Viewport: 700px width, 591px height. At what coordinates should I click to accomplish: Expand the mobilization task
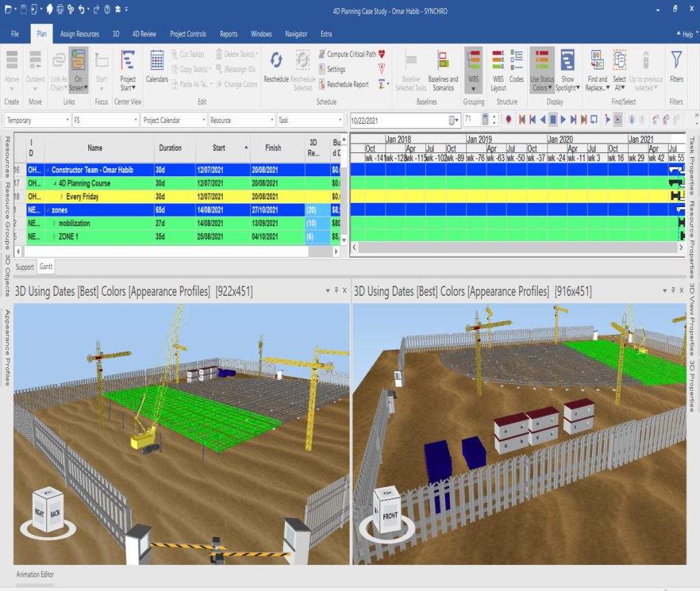[x=55, y=223]
